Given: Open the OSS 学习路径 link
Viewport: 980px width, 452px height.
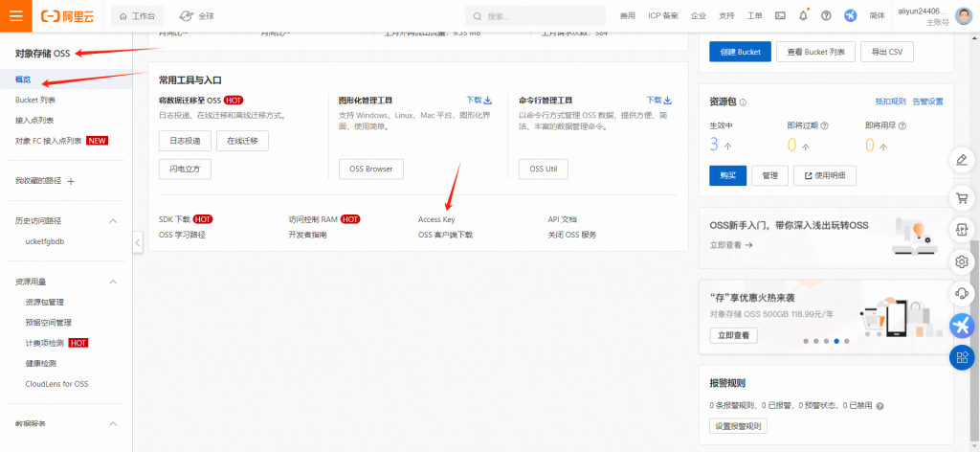Looking at the screenshot, I should tap(182, 235).
